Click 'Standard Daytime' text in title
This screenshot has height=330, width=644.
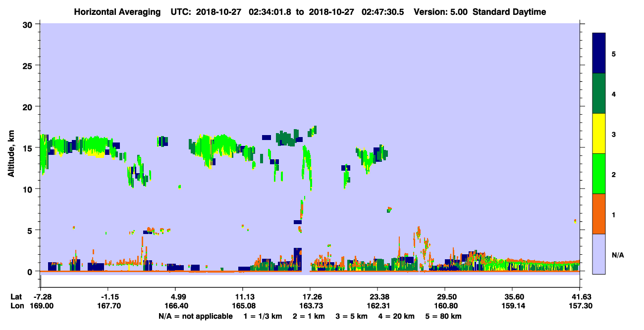tap(509, 12)
